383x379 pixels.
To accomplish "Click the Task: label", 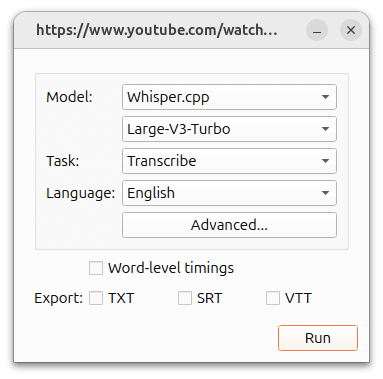I will (x=63, y=161).
